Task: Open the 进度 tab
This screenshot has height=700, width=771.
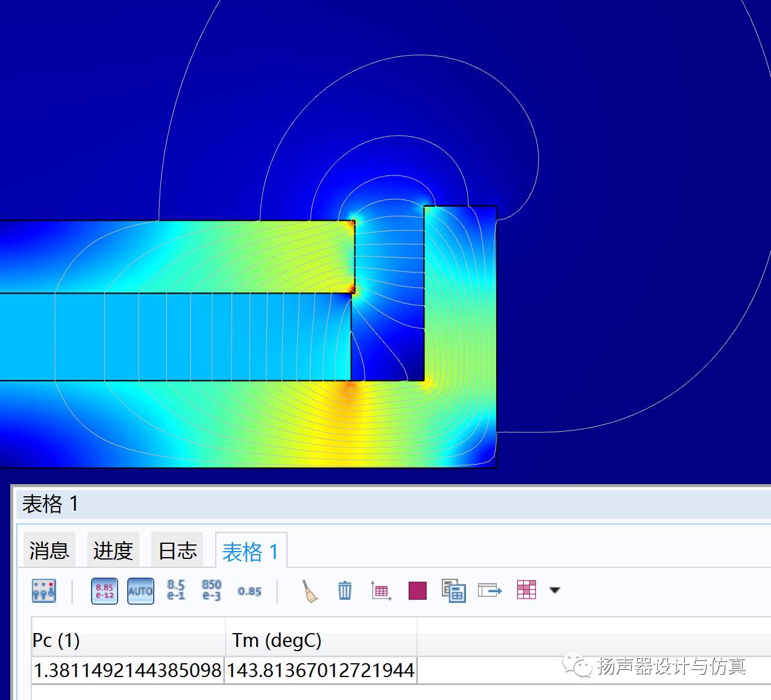Action: pyautogui.click(x=113, y=550)
